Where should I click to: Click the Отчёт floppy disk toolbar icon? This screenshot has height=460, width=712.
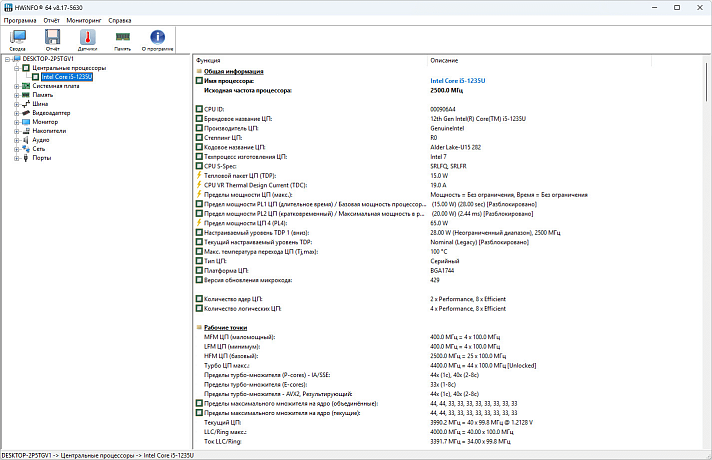[x=52, y=39]
